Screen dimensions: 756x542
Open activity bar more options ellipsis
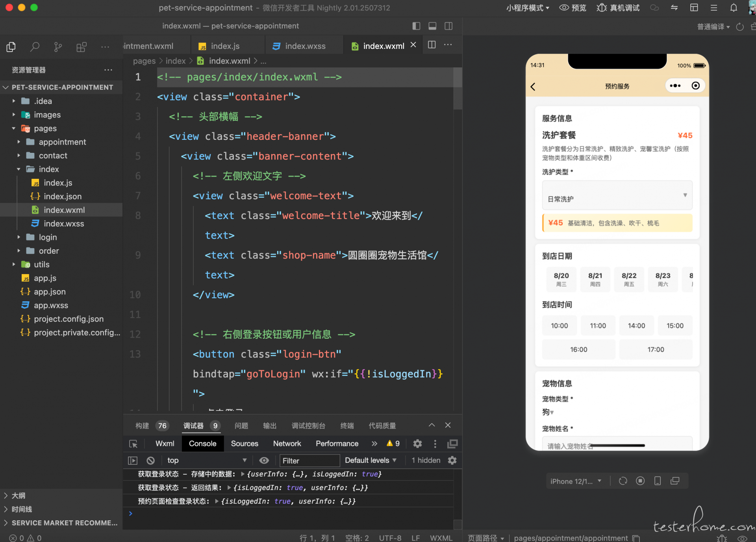105,47
